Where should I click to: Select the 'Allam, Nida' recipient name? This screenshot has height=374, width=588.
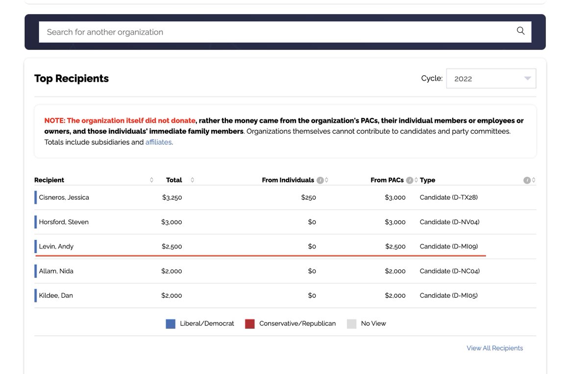pyautogui.click(x=56, y=271)
